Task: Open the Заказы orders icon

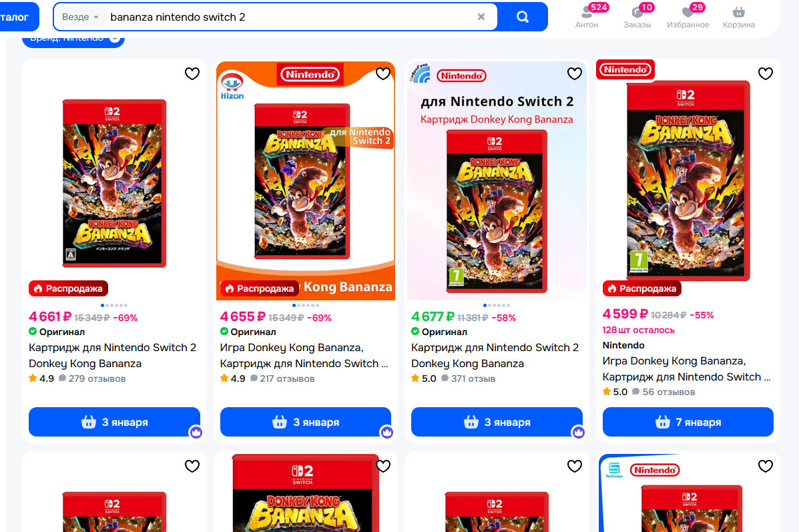Action: pos(637,12)
